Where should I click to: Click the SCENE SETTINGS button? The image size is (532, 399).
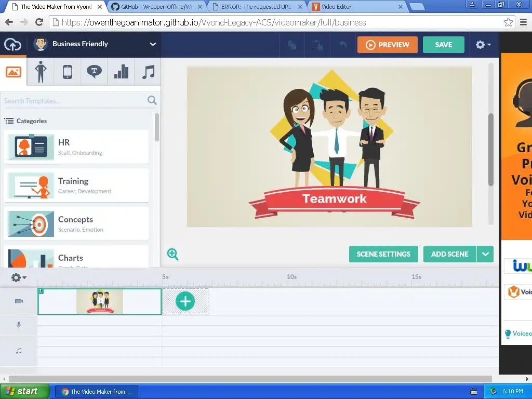pyautogui.click(x=383, y=254)
